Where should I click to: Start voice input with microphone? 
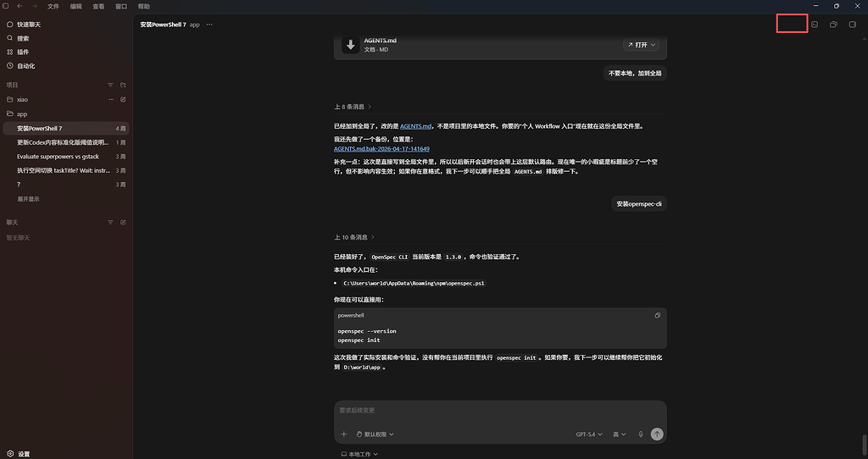641,434
